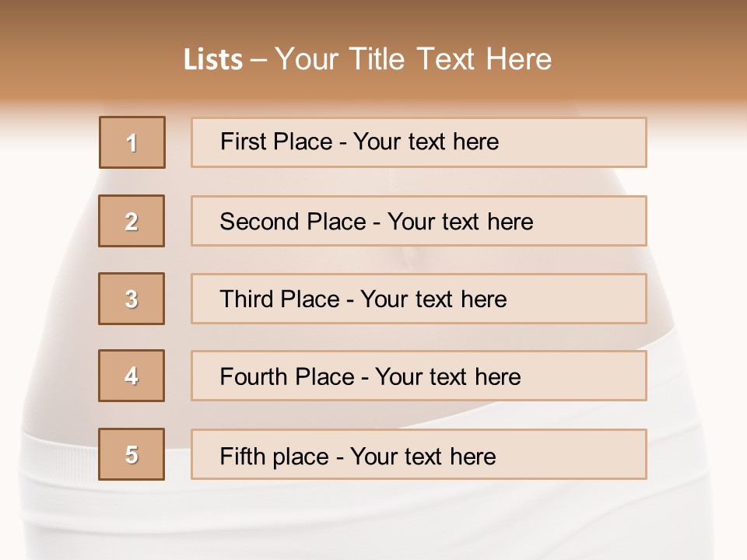
Task: Click the number 3 box
Action: tap(132, 299)
